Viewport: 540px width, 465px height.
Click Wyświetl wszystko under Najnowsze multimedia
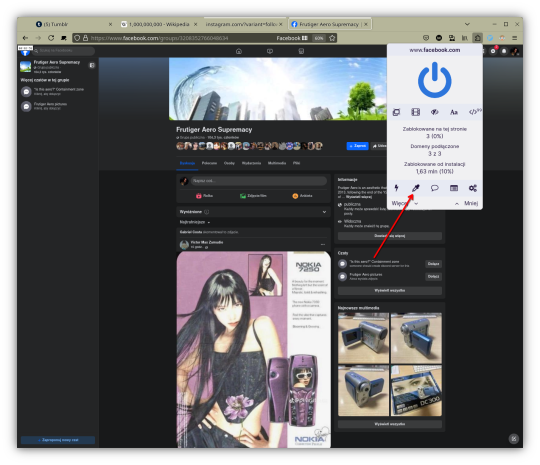(390, 424)
